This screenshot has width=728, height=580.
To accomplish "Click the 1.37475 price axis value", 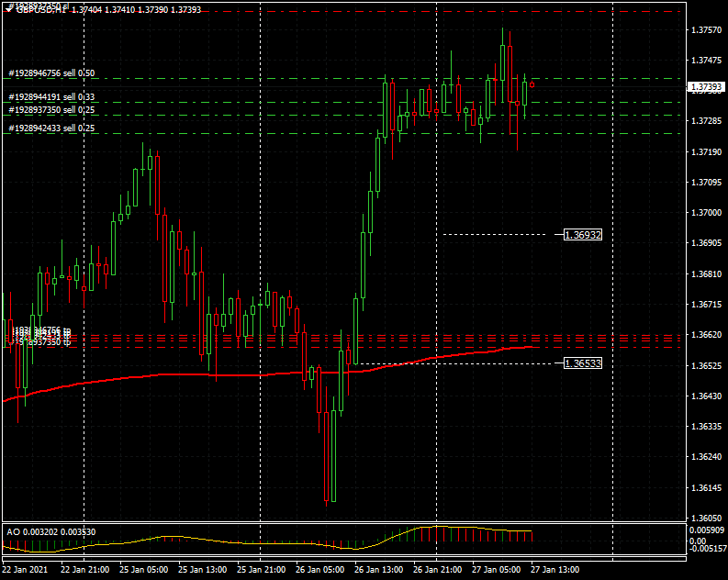I will click(707, 61).
